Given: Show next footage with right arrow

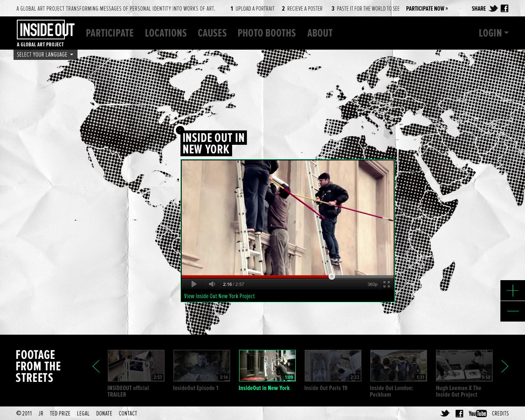Looking at the screenshot, I should [x=505, y=366].
